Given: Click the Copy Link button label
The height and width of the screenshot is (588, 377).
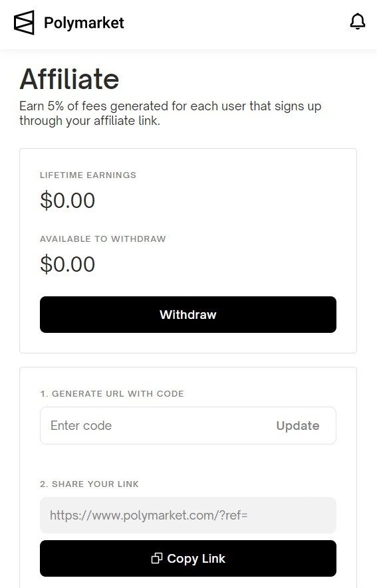Looking at the screenshot, I should [x=196, y=558].
